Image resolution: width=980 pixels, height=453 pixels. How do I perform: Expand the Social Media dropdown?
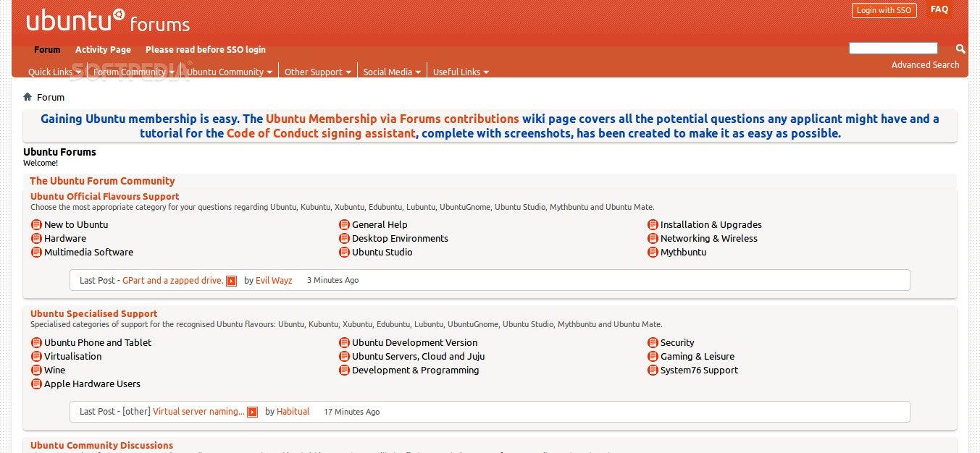[391, 72]
